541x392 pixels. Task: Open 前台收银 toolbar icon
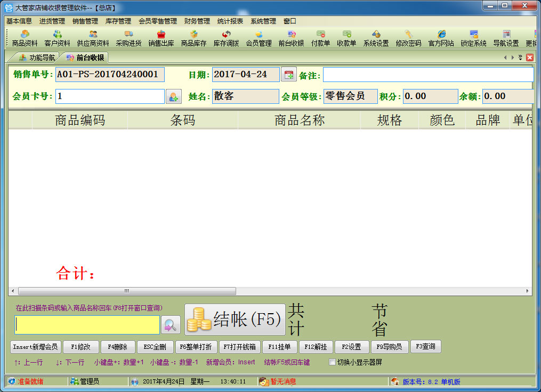pos(291,38)
